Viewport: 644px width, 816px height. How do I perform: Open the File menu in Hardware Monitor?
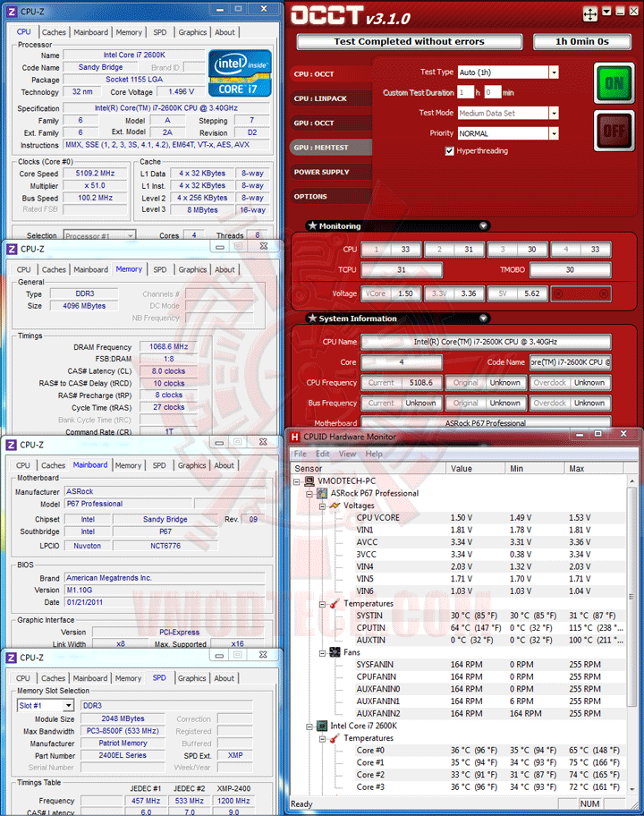pos(301,454)
